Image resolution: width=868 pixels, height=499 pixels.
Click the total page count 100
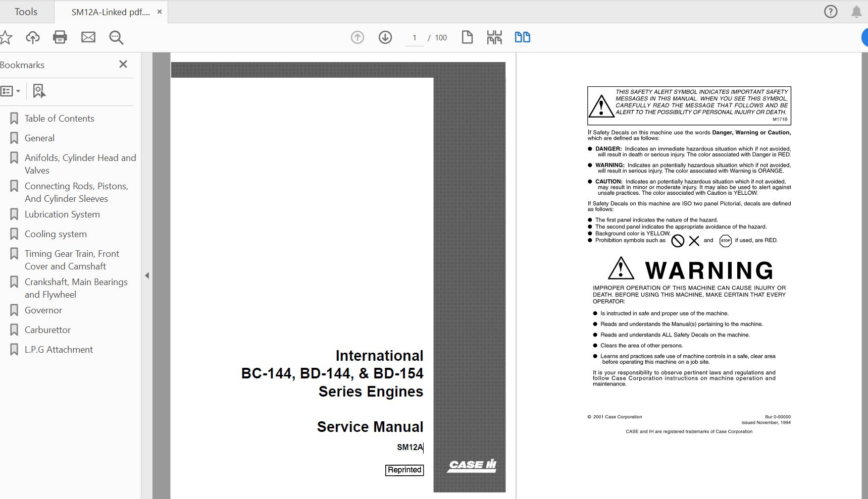pos(441,38)
